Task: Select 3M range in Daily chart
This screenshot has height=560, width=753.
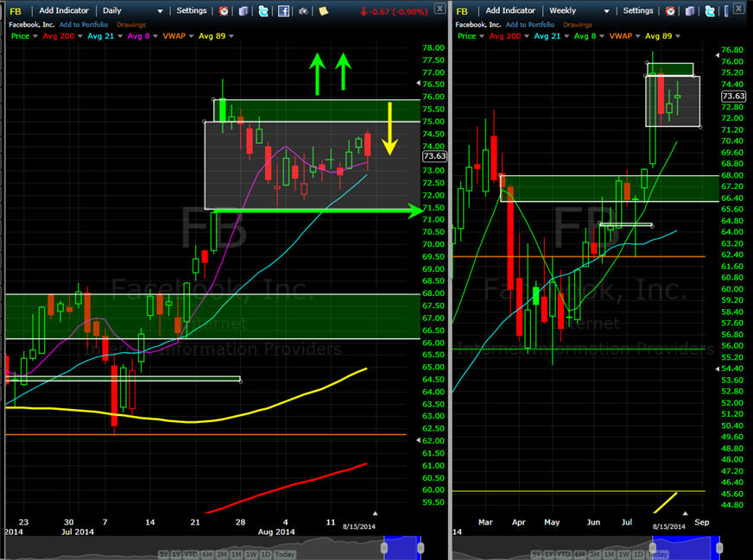Action: (x=222, y=554)
